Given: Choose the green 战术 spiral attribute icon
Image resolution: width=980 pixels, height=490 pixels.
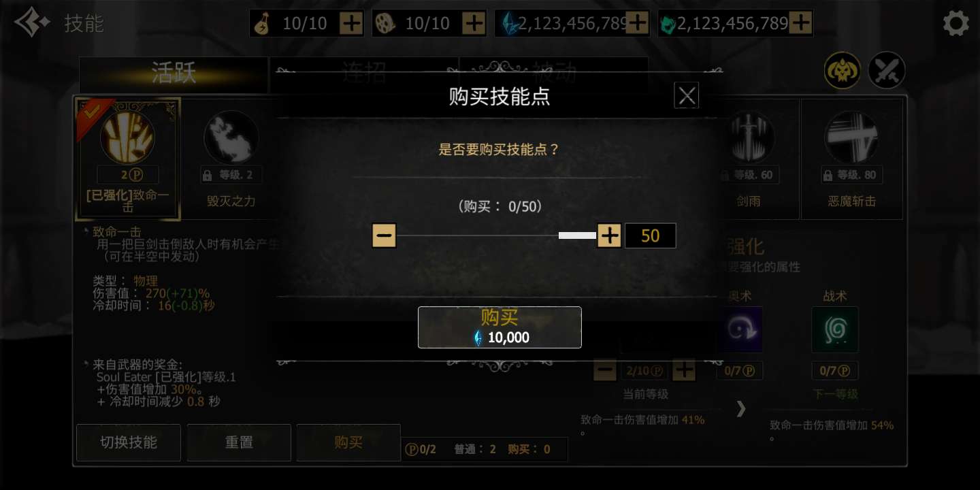Looking at the screenshot, I should [835, 329].
